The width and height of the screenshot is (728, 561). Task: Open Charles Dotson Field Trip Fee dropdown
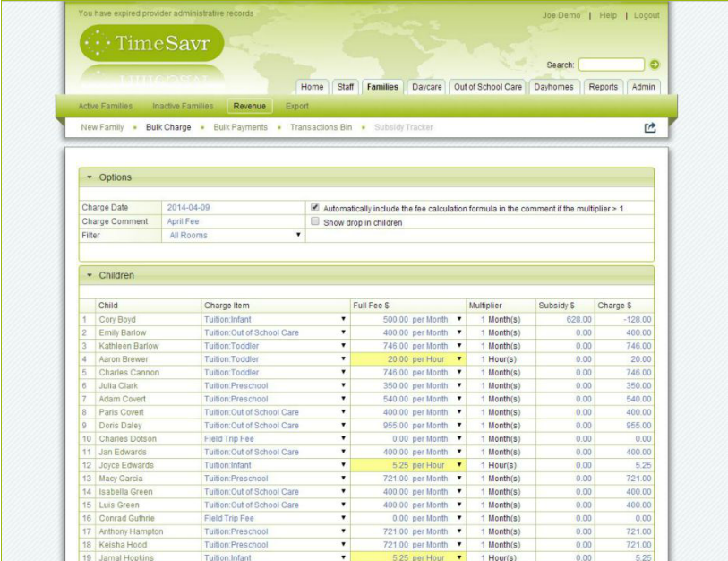(343, 438)
